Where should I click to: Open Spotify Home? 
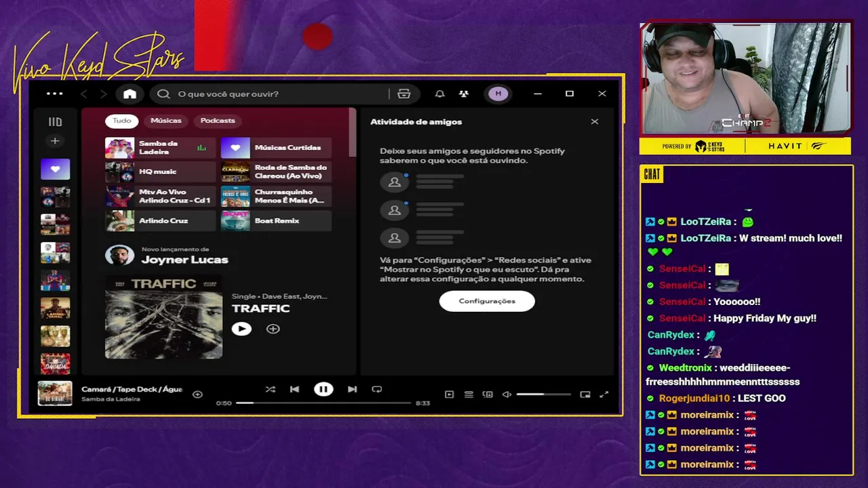tap(130, 94)
